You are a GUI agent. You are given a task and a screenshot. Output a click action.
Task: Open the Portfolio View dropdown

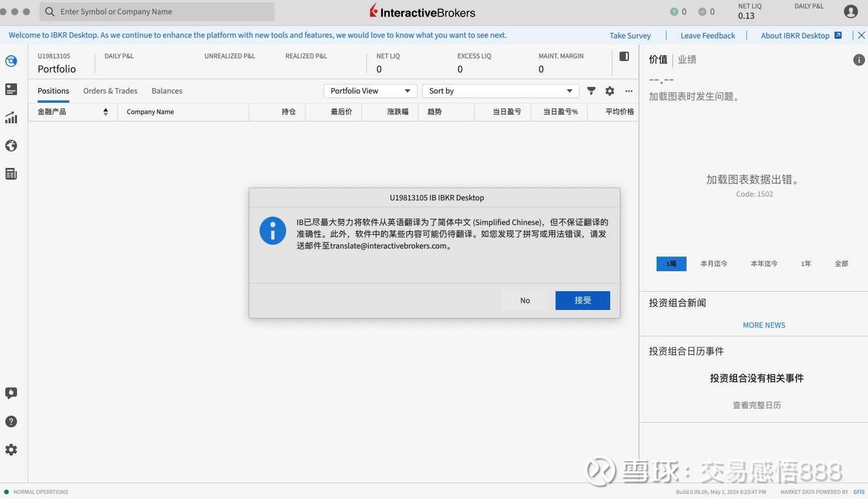[369, 91]
